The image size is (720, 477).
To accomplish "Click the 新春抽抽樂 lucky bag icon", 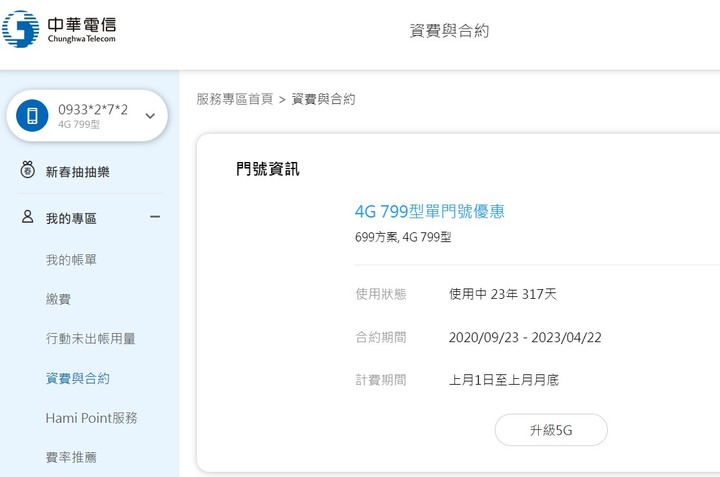I will click(28, 170).
